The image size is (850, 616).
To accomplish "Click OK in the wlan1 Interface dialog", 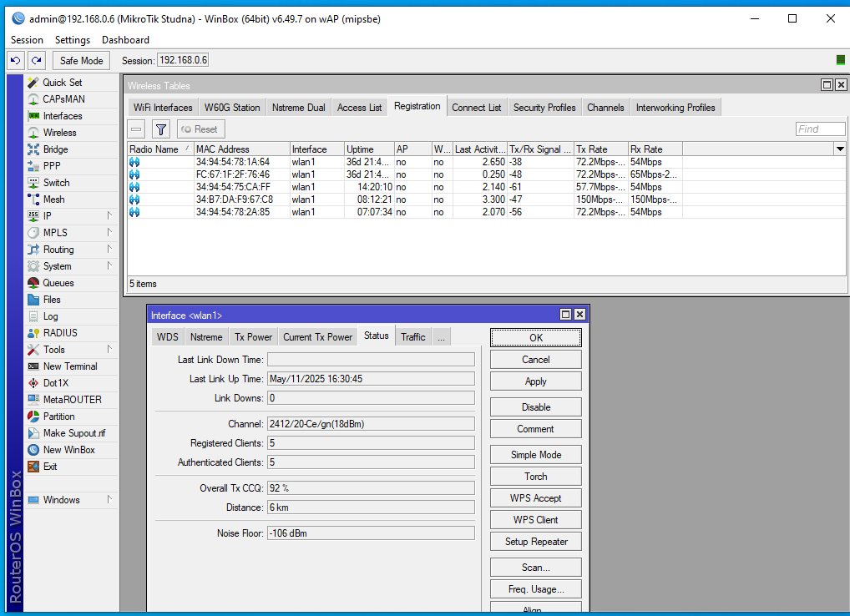I will [x=535, y=337].
